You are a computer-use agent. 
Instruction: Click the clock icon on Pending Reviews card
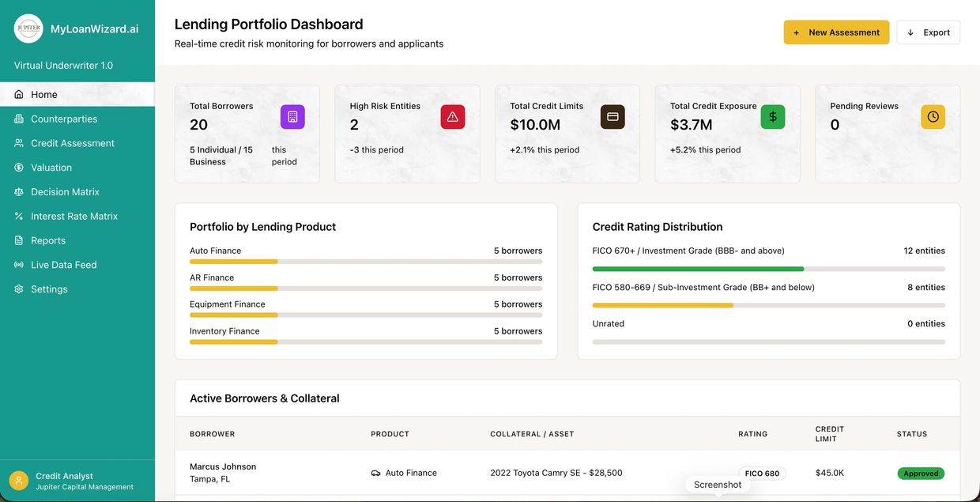point(933,116)
